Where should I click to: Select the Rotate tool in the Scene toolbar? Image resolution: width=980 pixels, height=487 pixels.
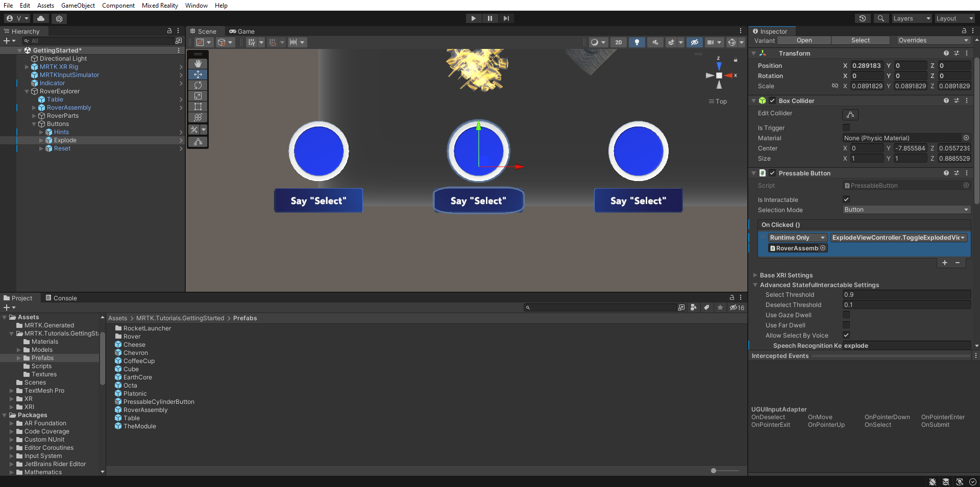198,85
